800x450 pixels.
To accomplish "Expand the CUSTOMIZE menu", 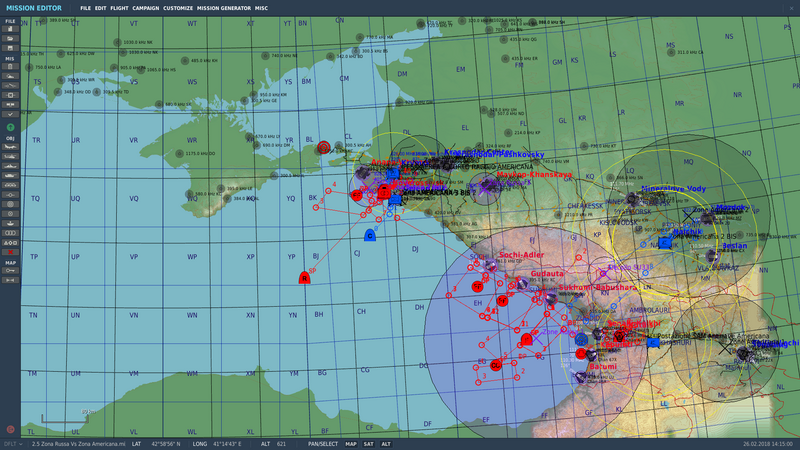I will [x=178, y=8].
